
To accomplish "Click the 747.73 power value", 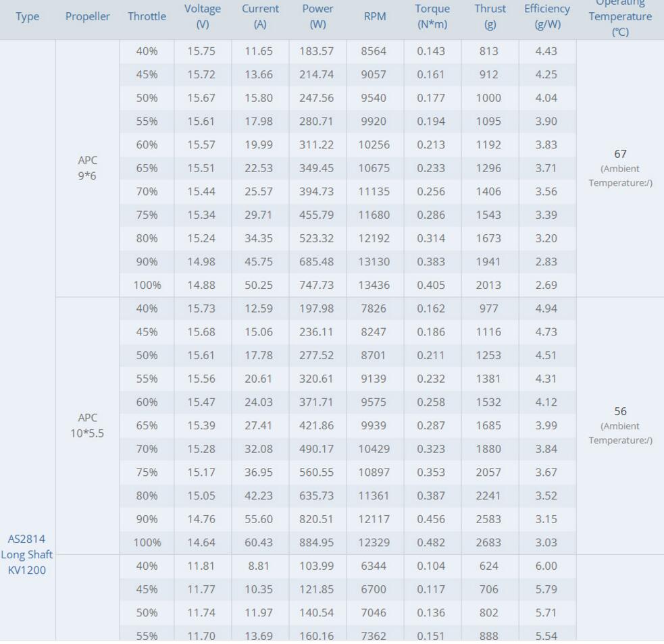I will pos(317,285).
